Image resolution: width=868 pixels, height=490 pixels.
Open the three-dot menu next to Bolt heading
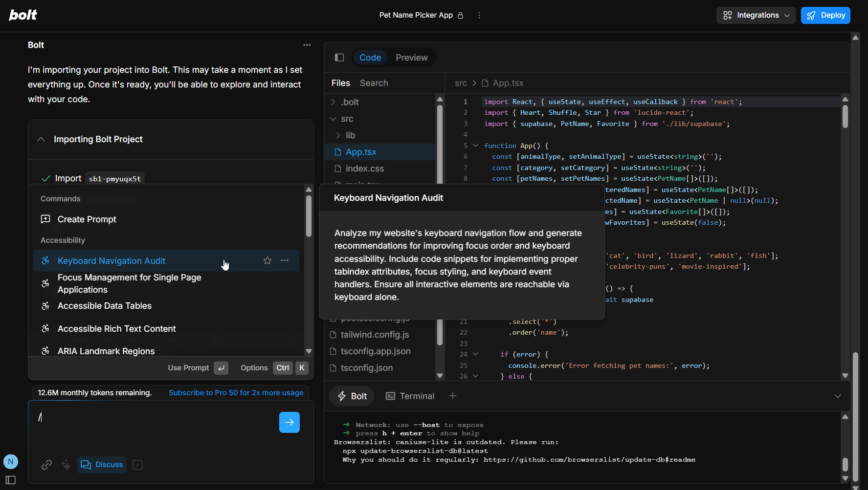click(307, 44)
